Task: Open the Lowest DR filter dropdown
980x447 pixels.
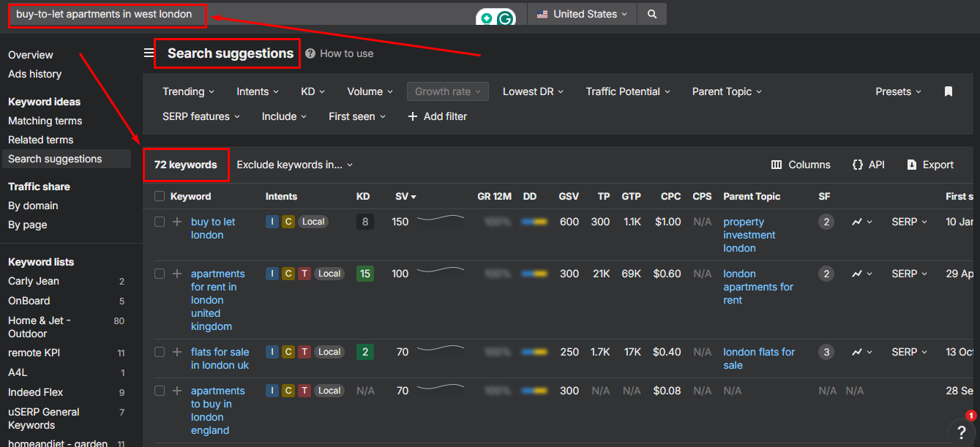Action: point(533,91)
